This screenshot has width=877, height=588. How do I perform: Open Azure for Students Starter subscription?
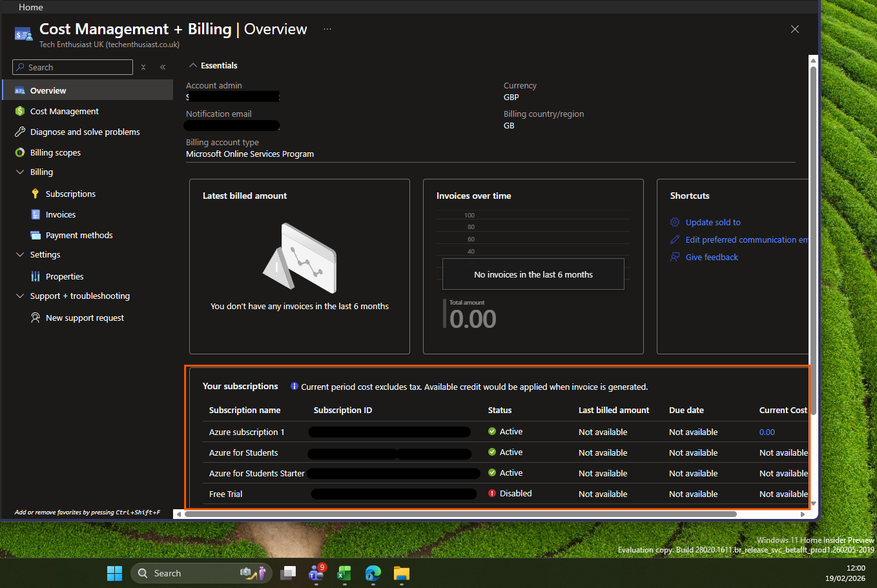pos(257,473)
